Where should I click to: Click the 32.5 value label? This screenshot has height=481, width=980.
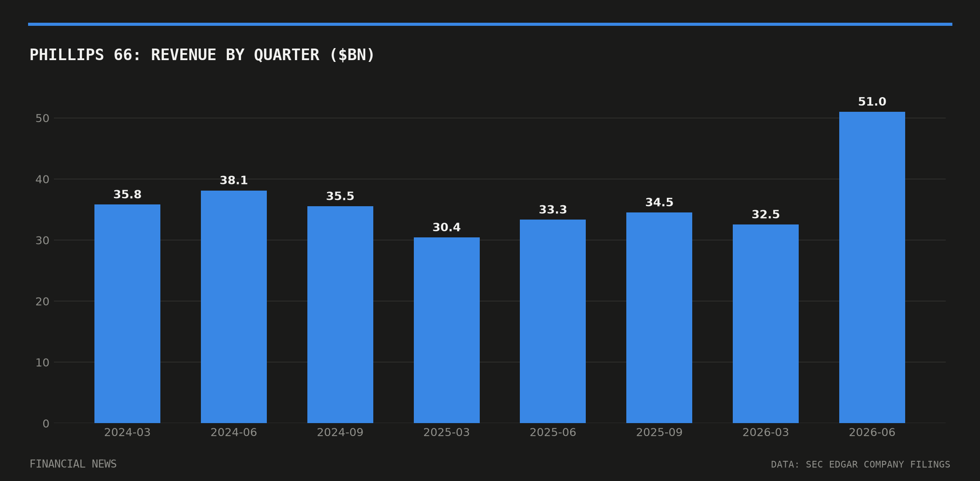[x=766, y=215]
